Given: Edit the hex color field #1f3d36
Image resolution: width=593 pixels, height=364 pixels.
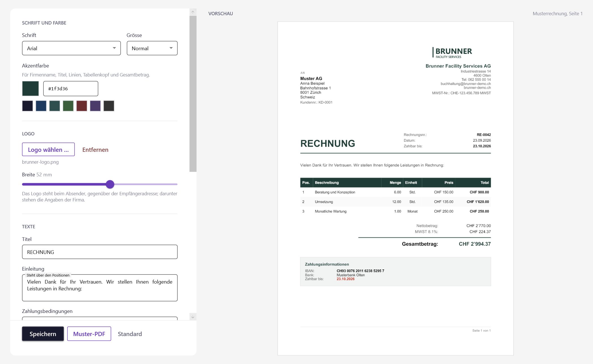Looking at the screenshot, I should click(x=71, y=89).
